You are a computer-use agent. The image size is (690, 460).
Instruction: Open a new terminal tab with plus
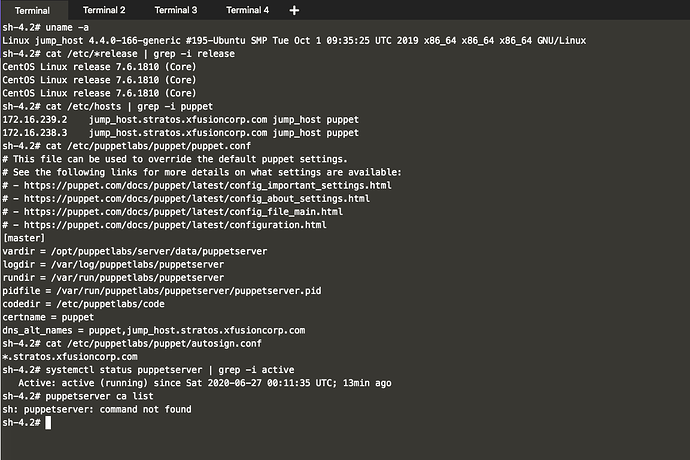click(x=294, y=10)
